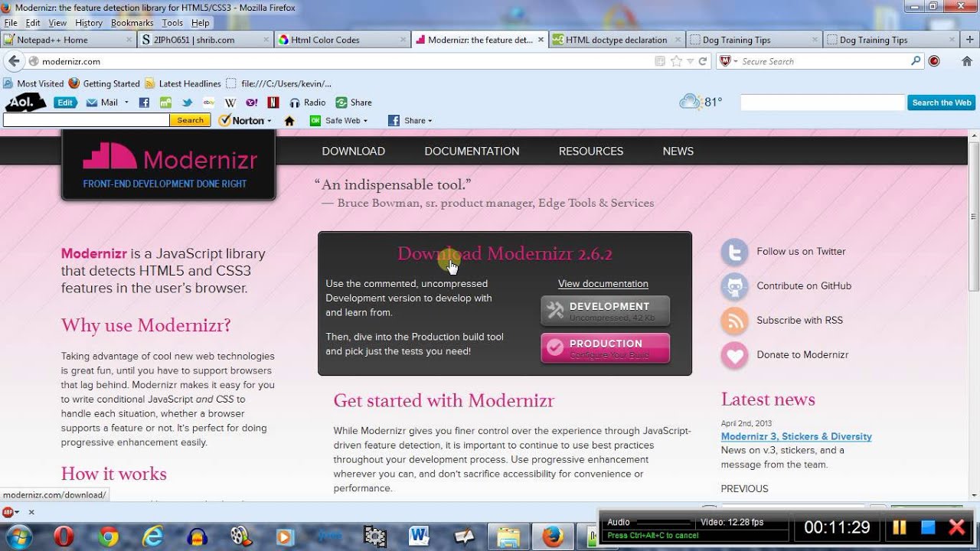
Task: Click Norton toolbar home icon
Action: pos(289,121)
